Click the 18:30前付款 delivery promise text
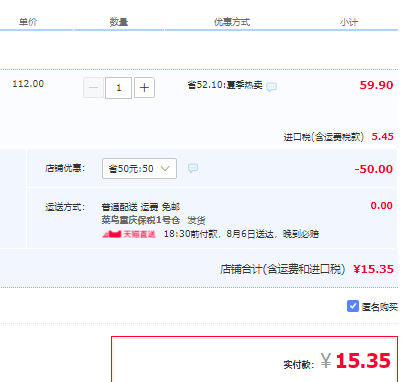 (241, 234)
